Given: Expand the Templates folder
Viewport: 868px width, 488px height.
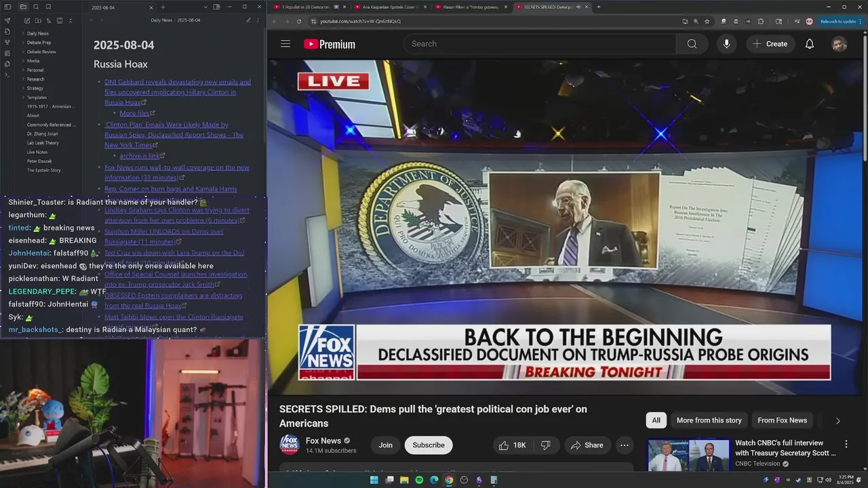Looking at the screenshot, I should [37, 98].
